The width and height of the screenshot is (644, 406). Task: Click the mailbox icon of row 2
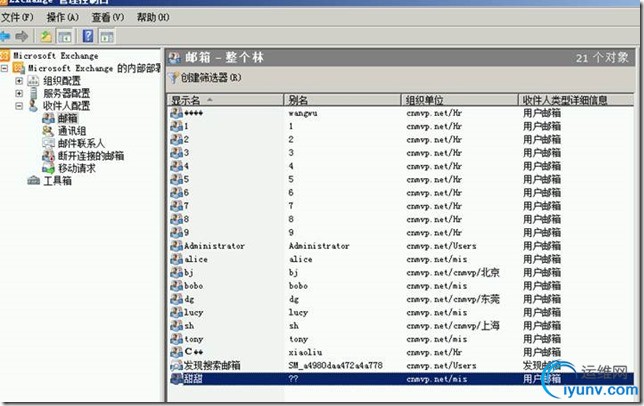tap(177, 140)
